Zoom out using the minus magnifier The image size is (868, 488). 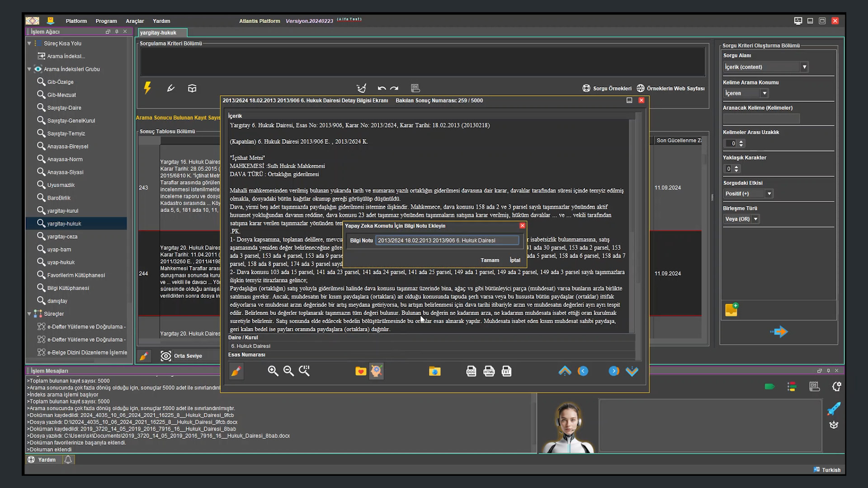pos(288,371)
